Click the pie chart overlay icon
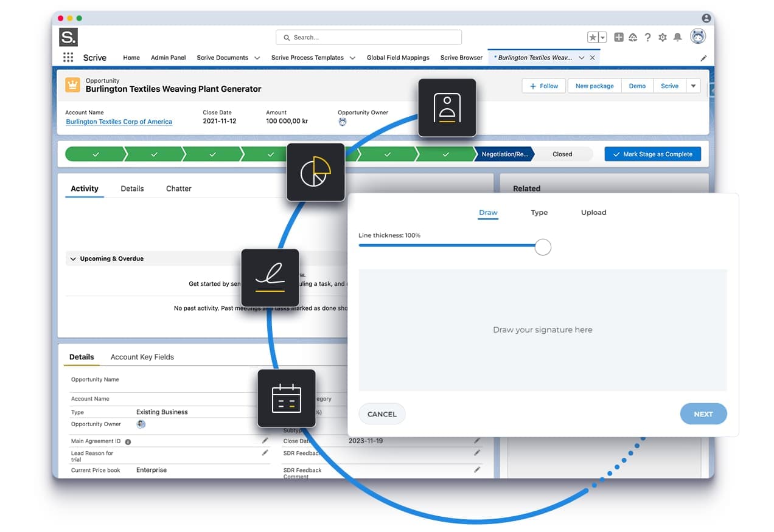 tap(315, 172)
